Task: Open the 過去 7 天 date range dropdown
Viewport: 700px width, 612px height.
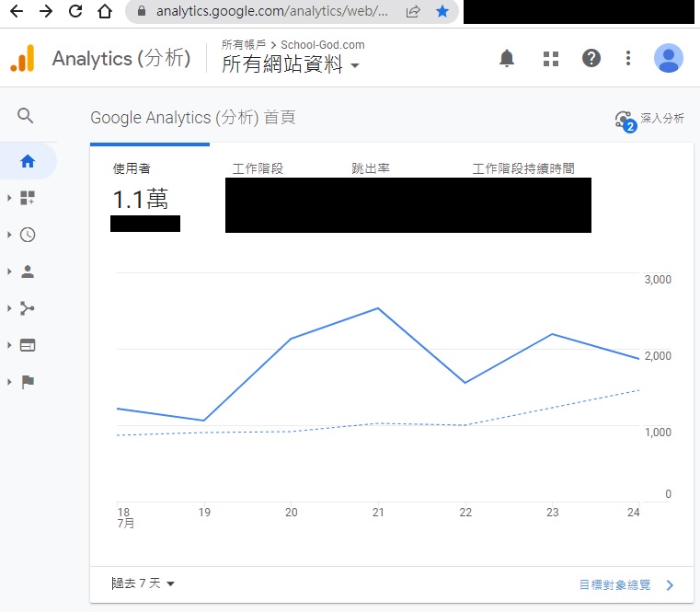Action: (143, 583)
